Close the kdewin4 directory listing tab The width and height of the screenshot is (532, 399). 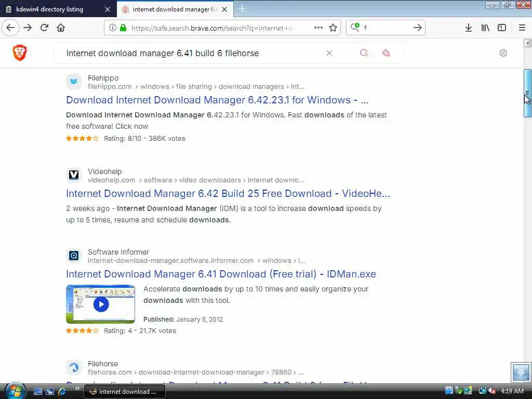[x=108, y=9]
